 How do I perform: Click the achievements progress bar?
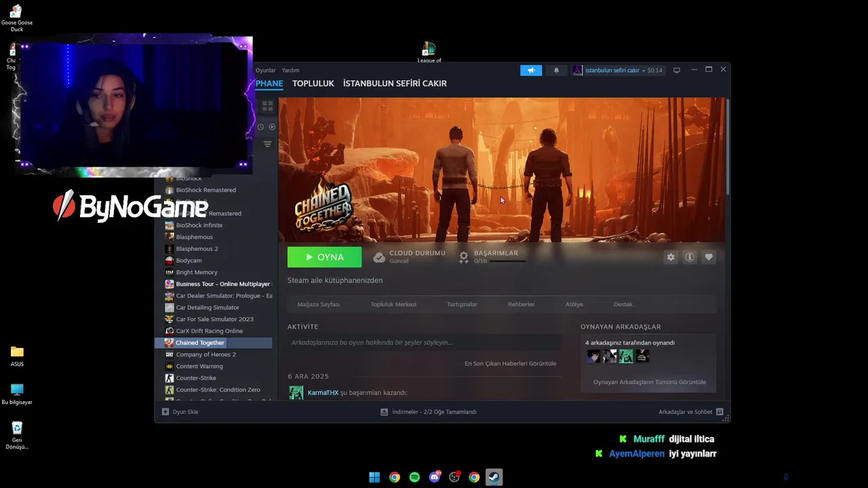(x=508, y=261)
